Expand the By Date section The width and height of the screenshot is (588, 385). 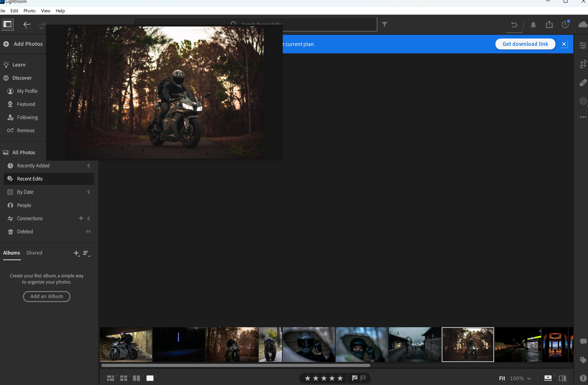pyautogui.click(x=88, y=192)
